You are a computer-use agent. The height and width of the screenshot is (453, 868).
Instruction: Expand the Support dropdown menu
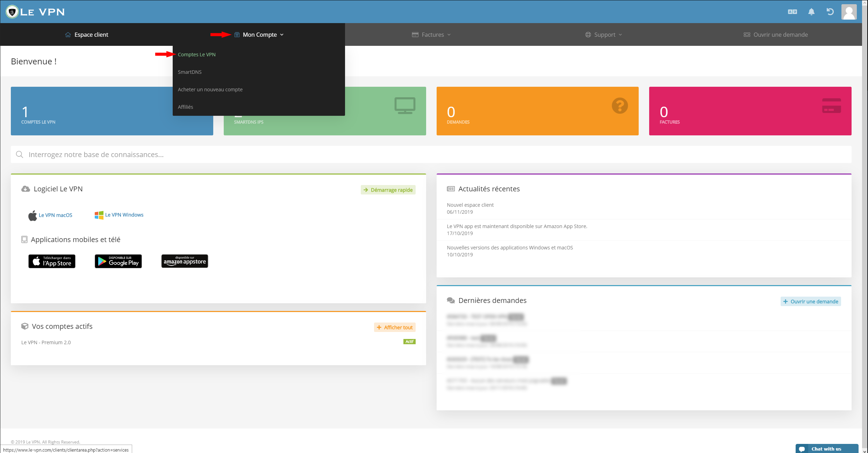point(604,35)
